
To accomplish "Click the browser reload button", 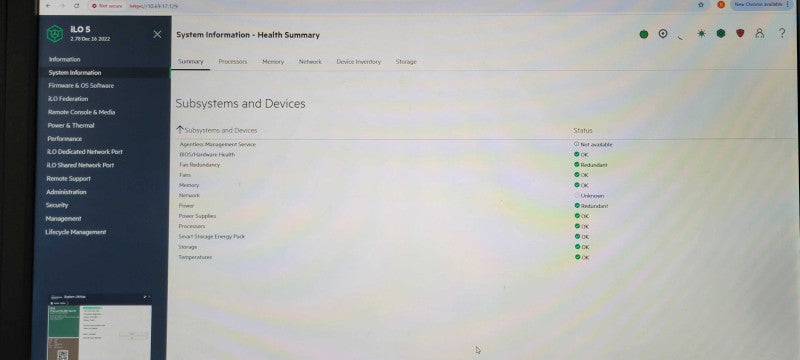I will tap(77, 6).
